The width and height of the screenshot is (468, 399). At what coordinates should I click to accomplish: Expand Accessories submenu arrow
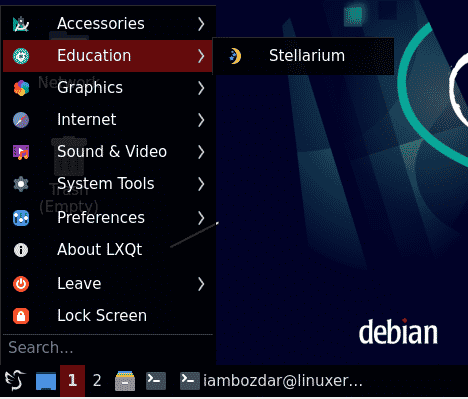[201, 24]
